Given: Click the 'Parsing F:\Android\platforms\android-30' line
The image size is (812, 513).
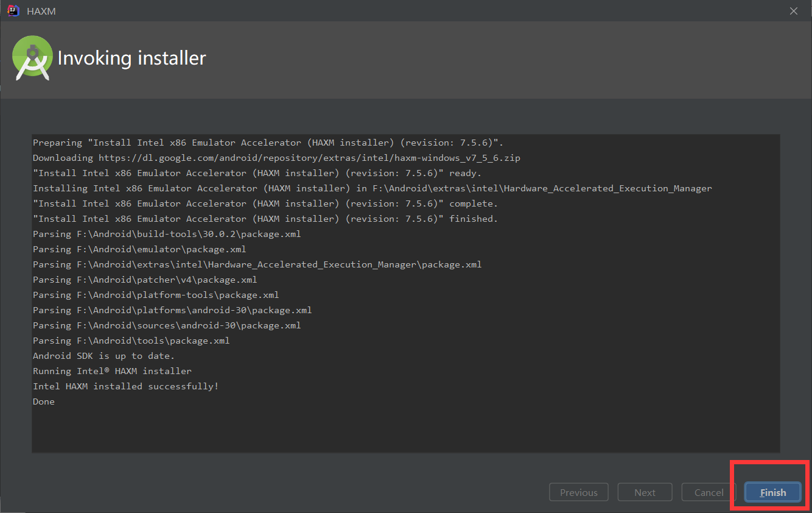Looking at the screenshot, I should pos(172,310).
